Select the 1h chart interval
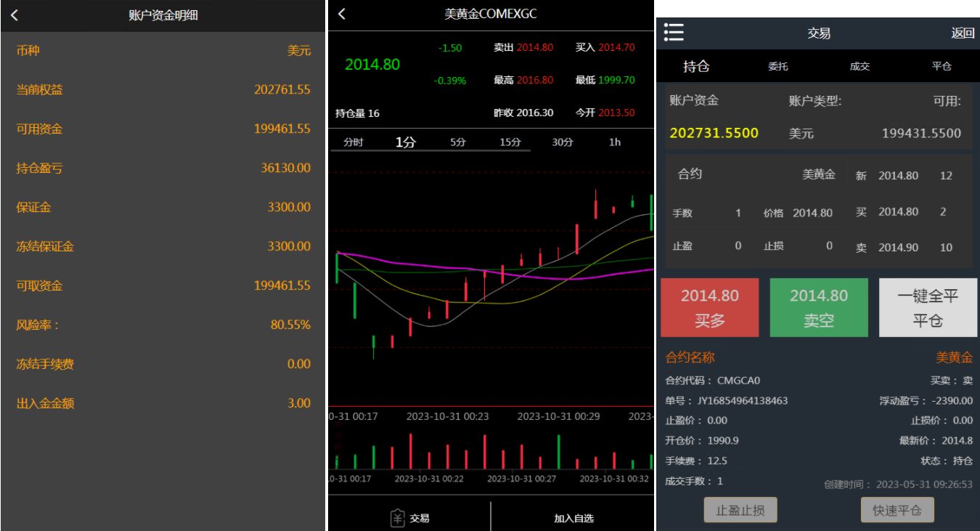 pyautogui.click(x=614, y=142)
